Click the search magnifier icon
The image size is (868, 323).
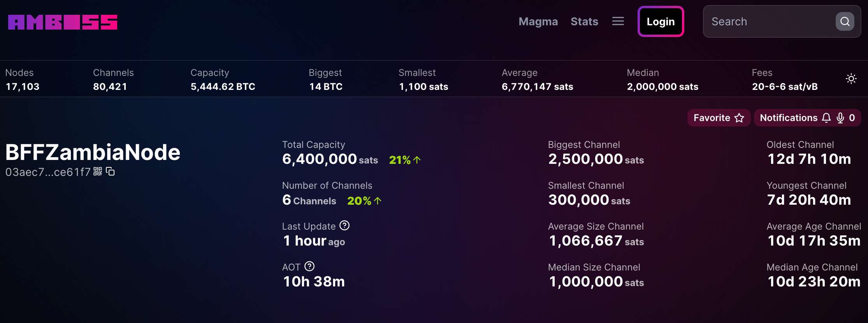pos(845,21)
